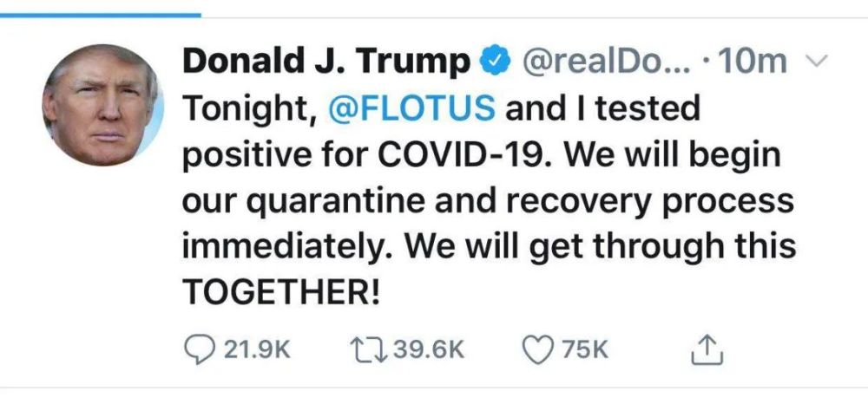View the 39.6K retweets count

tap(429, 350)
